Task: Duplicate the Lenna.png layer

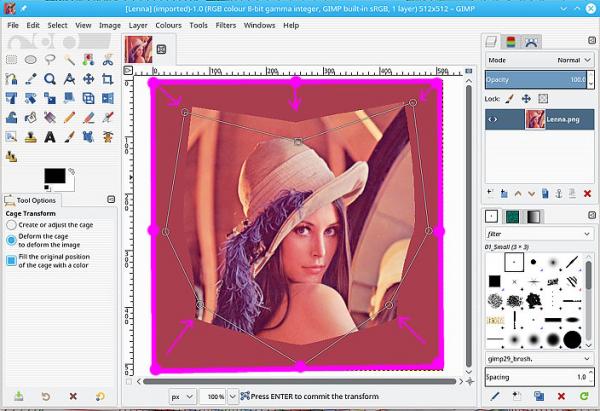Action: [x=545, y=194]
